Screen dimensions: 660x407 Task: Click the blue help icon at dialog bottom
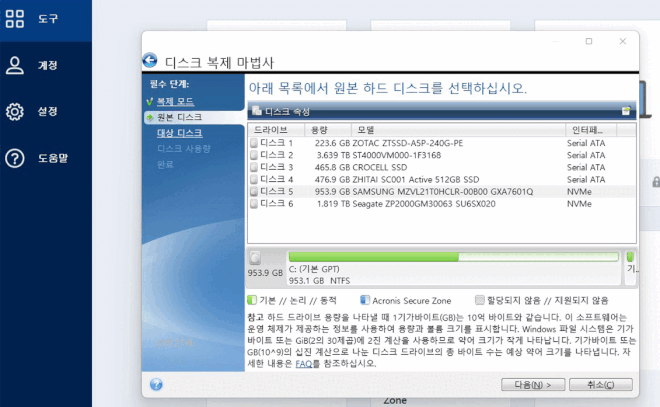[156, 384]
